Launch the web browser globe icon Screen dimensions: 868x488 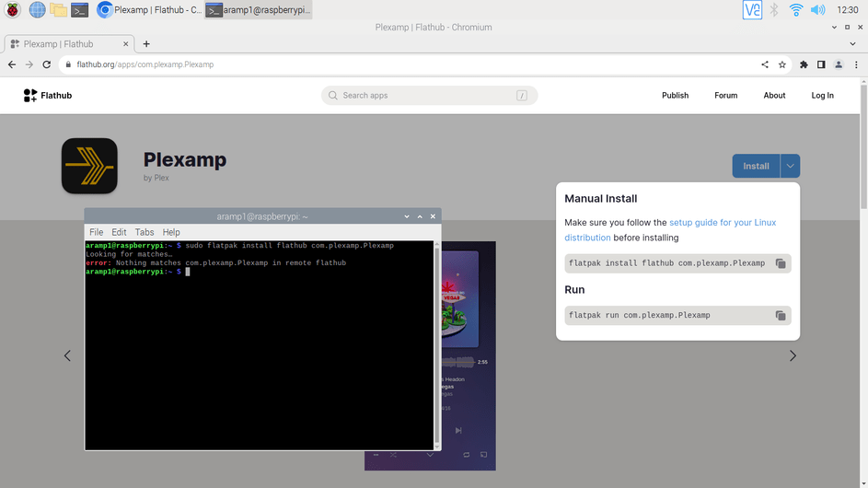37,10
